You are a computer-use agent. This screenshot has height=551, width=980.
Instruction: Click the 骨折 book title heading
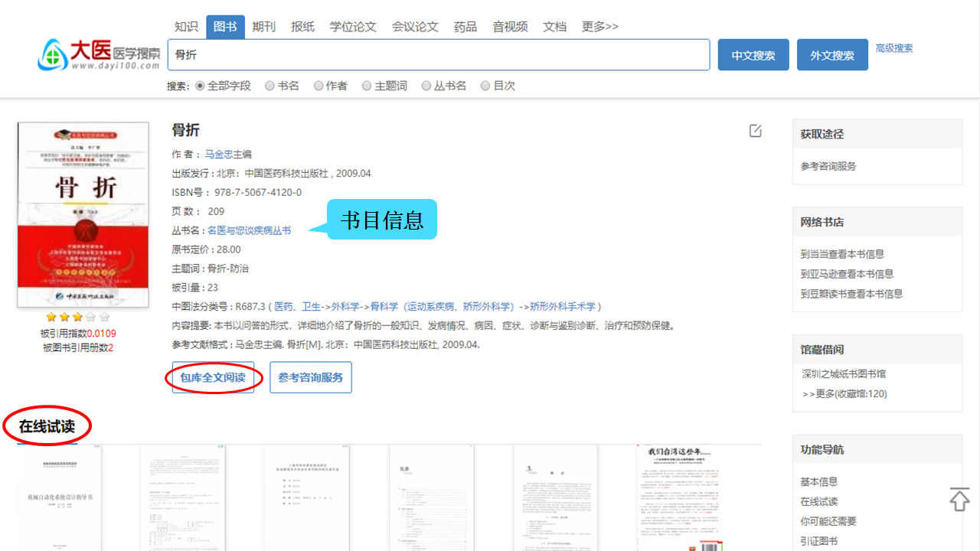[x=186, y=130]
